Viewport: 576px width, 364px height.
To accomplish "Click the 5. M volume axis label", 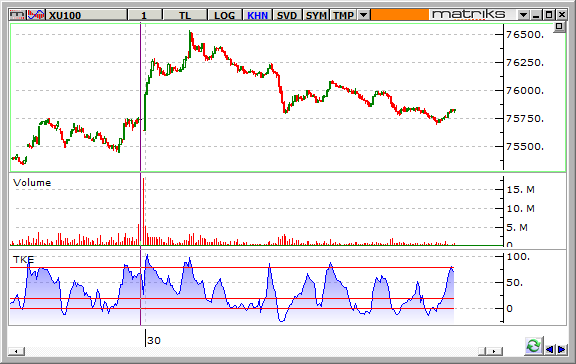I will [517, 228].
